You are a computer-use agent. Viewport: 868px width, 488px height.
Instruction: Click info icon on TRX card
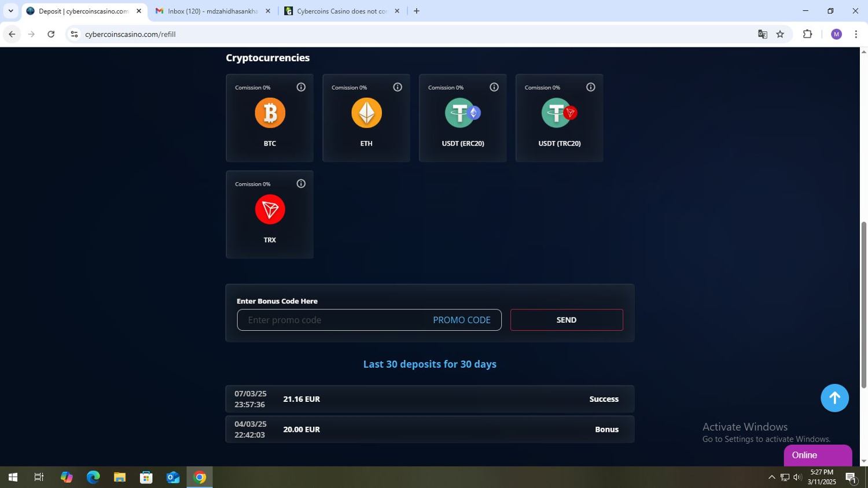tap(301, 184)
